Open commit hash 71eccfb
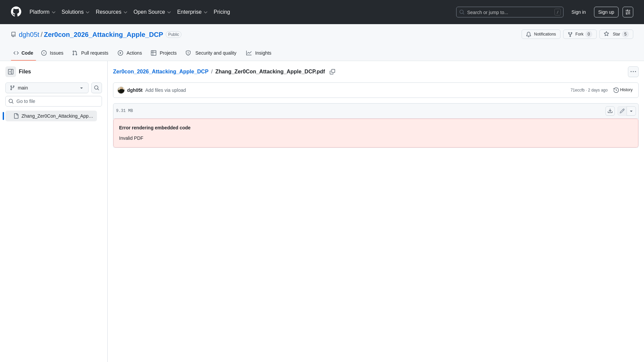 (577, 90)
